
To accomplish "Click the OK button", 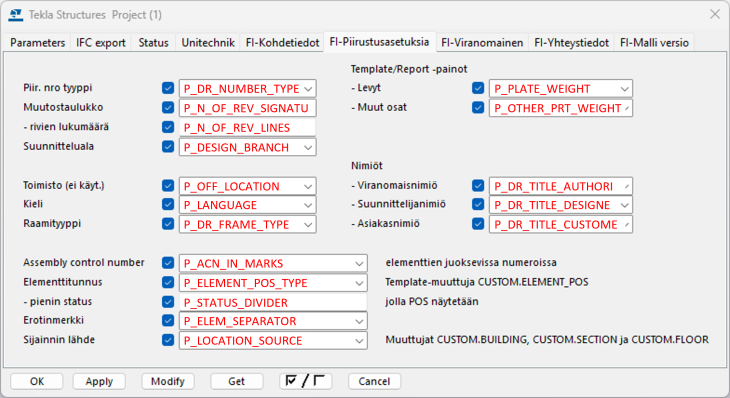I will pos(37,381).
